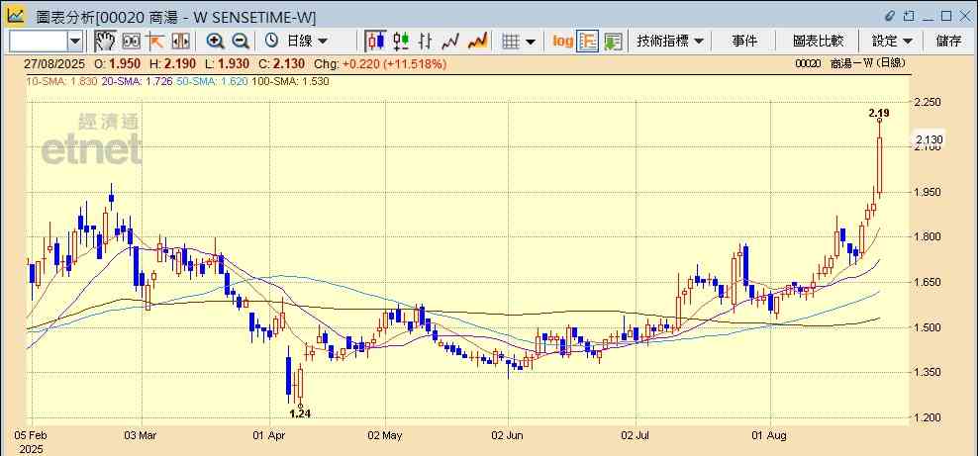Select the hand pan tool
Image resolution: width=980 pixels, height=456 pixels.
(x=105, y=42)
